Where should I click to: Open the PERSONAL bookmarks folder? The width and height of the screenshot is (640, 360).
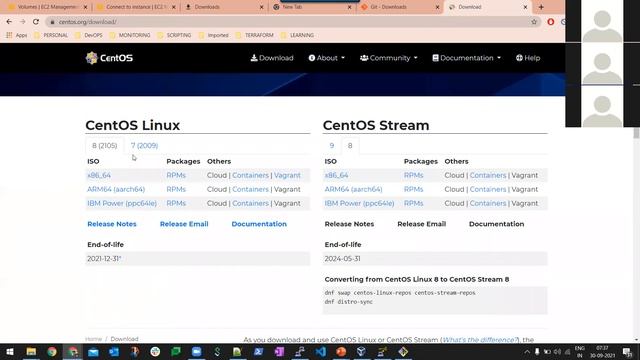click(51, 35)
